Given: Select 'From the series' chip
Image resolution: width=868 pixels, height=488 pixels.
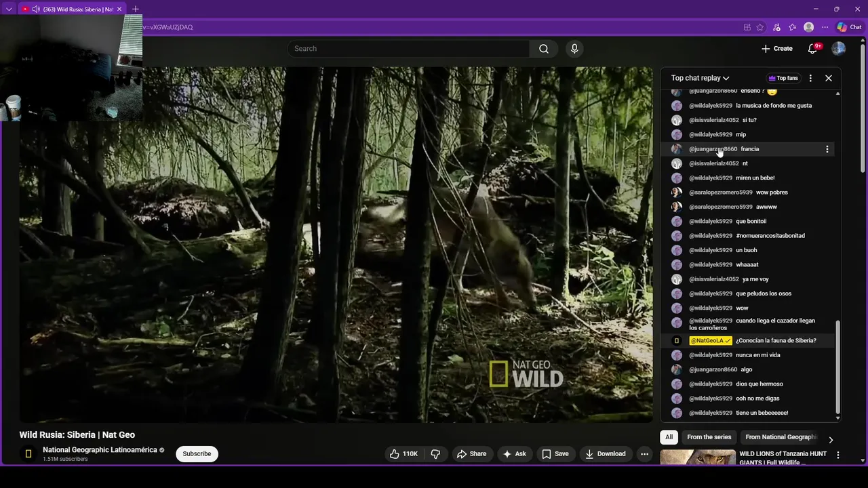Looking at the screenshot, I should (x=709, y=437).
